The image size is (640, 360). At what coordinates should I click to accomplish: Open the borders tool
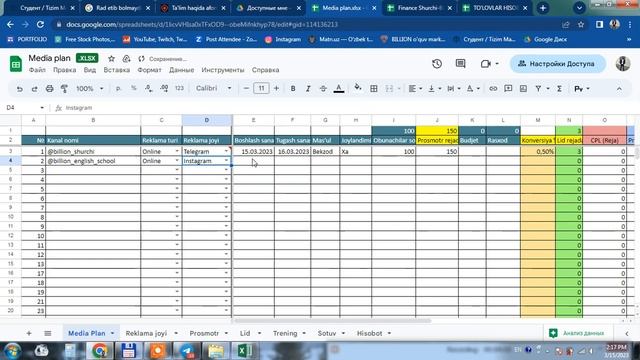point(373,89)
